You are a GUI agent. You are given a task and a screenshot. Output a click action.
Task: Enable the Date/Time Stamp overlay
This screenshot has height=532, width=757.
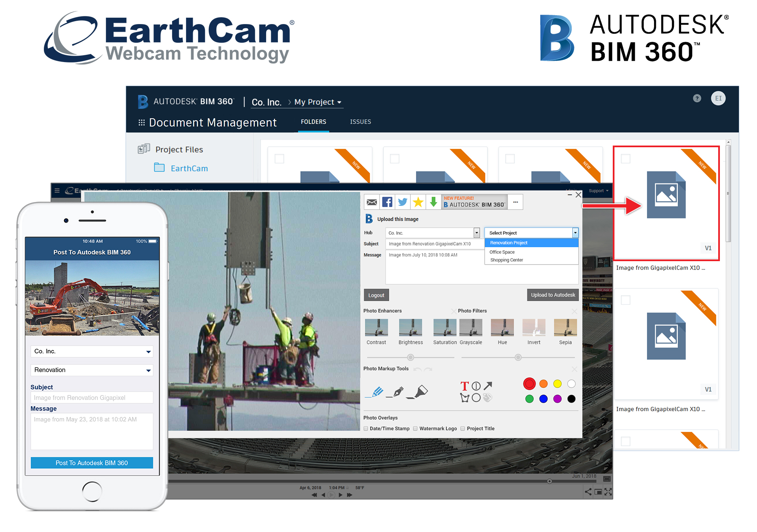[366, 429]
